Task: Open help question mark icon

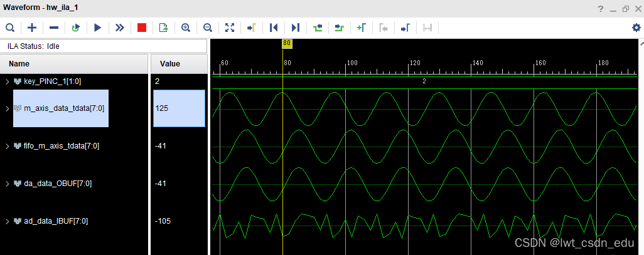Action: click(x=601, y=9)
